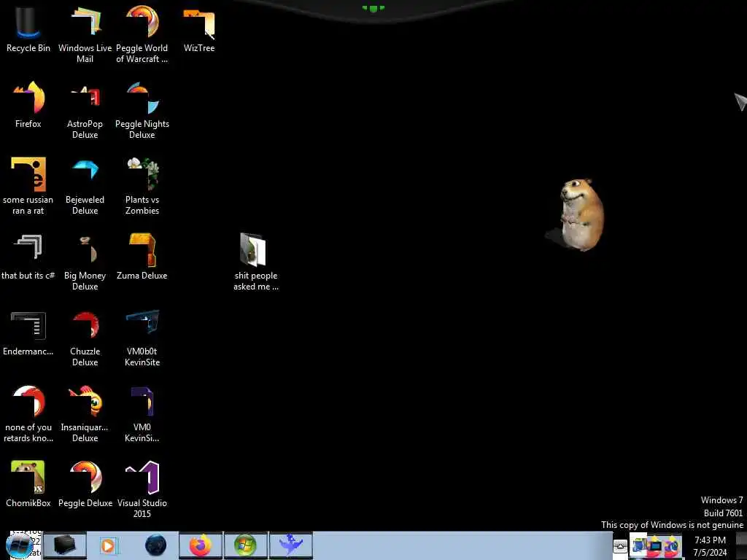Open the WizTree desktop shortcut
The height and width of the screenshot is (560, 747).
tap(199, 28)
